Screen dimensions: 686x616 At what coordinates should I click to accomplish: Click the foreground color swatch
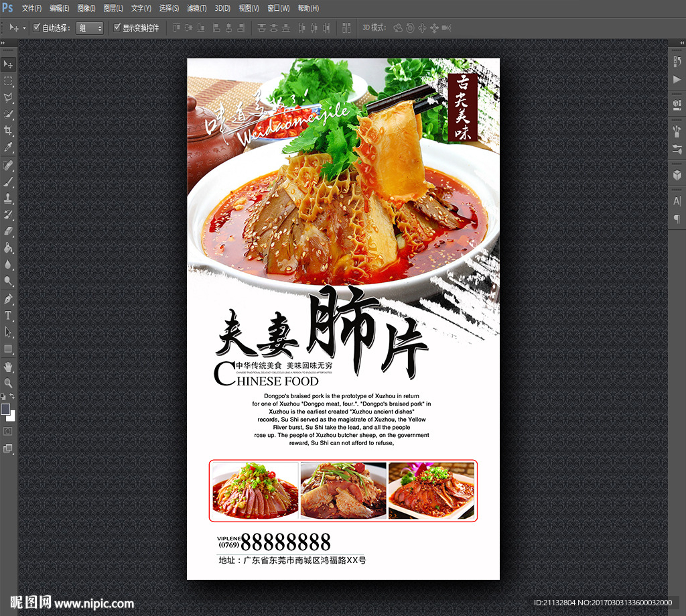click(5, 409)
